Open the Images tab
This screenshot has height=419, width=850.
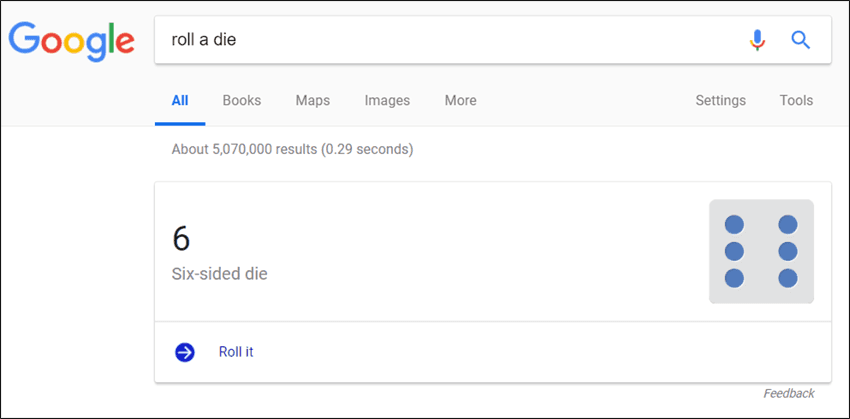coord(387,101)
